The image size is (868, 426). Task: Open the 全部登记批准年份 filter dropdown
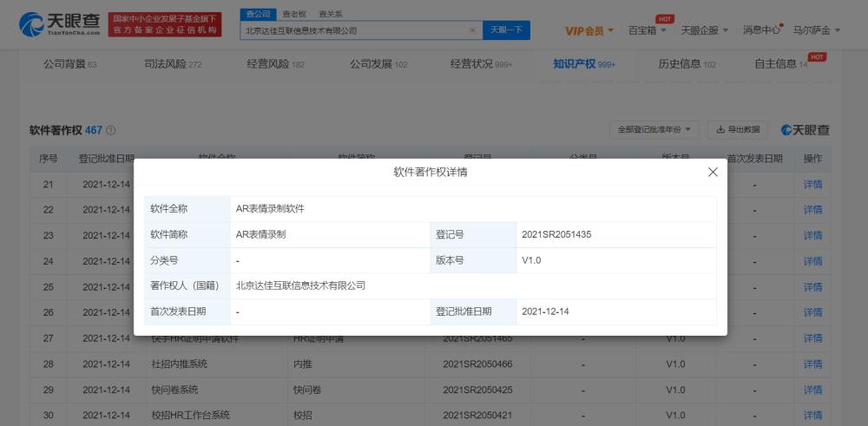click(654, 129)
